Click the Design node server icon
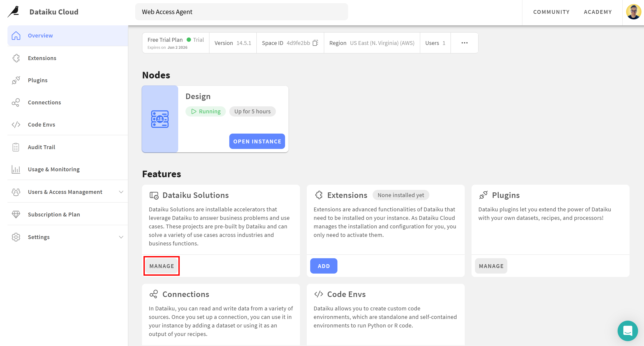This screenshot has width=644, height=346. click(x=160, y=119)
